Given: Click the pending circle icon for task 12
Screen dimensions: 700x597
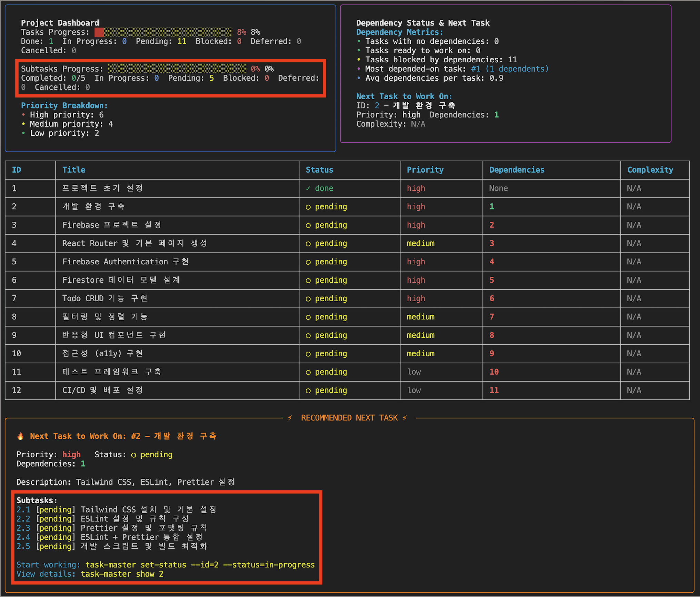Looking at the screenshot, I should pos(308,391).
